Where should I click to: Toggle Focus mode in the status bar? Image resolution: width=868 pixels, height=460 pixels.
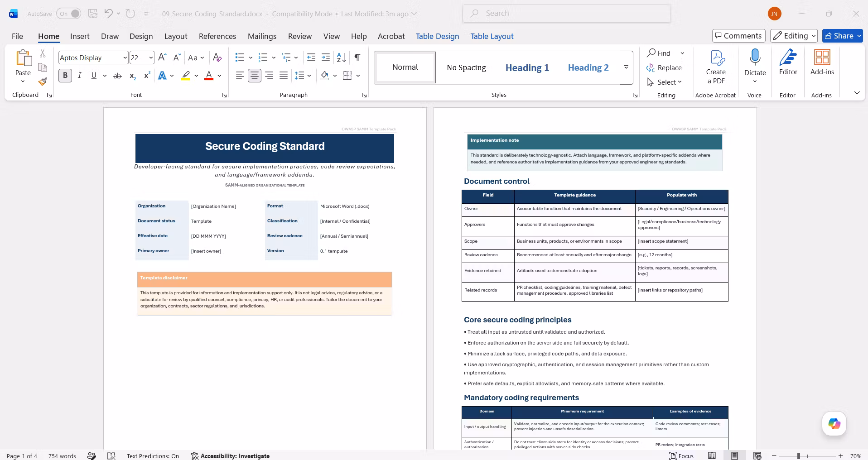(x=681, y=456)
